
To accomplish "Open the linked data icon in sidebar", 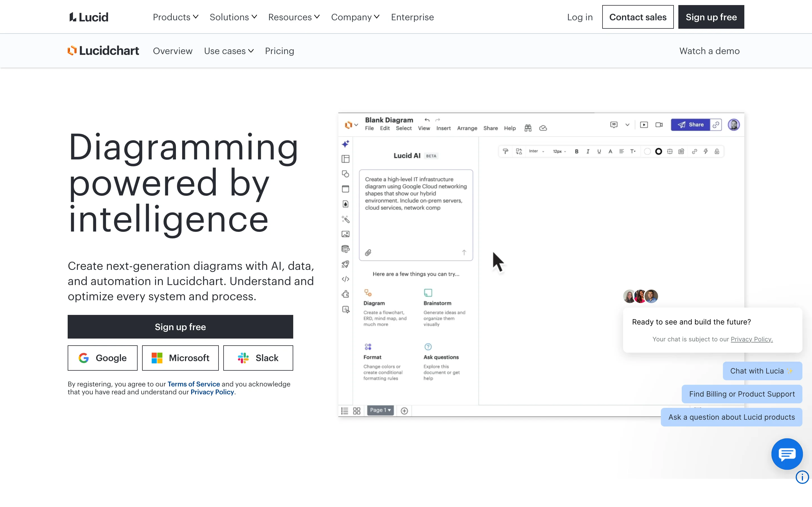I will point(345,249).
